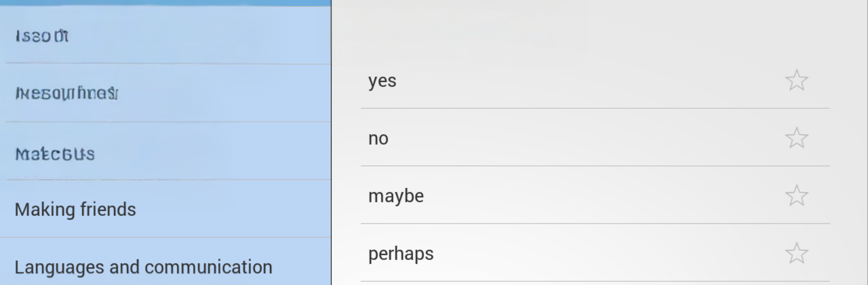Click empty space in the "maybe" row
868x285 pixels.
588,196
